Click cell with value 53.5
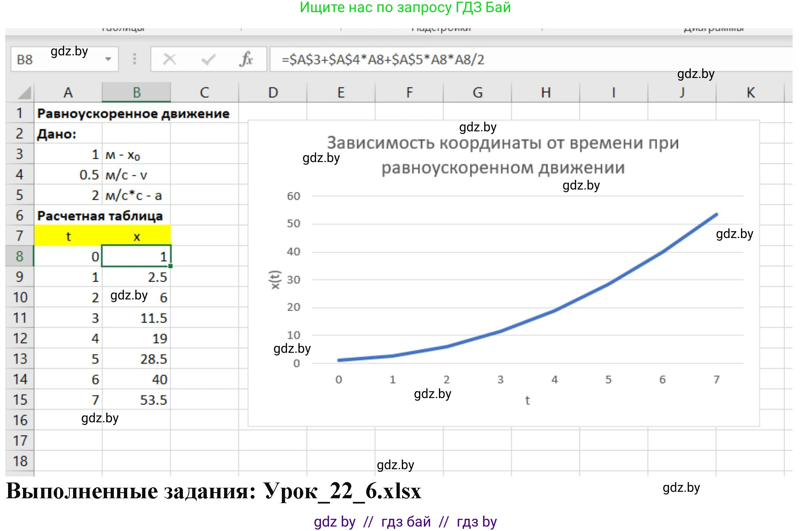This screenshot has height=531, width=812. coord(136,400)
